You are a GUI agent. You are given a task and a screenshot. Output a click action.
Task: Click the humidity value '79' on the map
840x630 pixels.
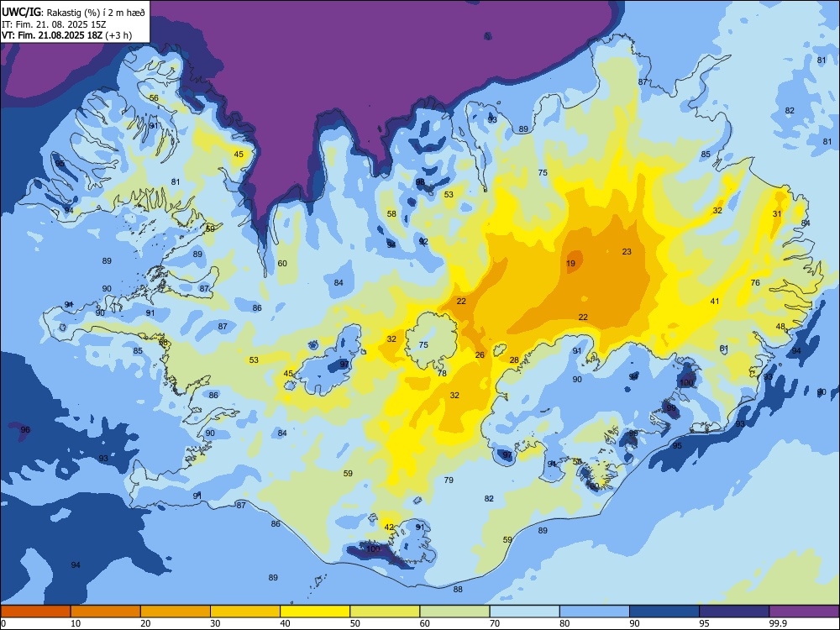coord(449,480)
